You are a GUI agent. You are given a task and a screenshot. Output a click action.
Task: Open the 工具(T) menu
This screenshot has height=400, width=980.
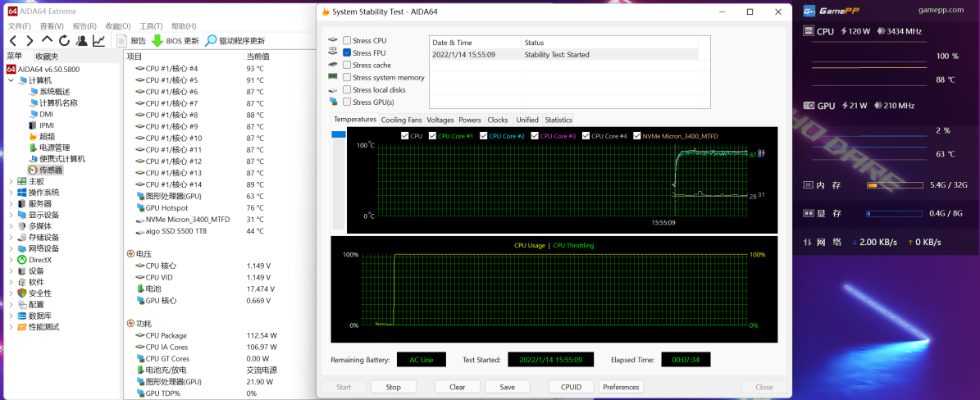(151, 26)
